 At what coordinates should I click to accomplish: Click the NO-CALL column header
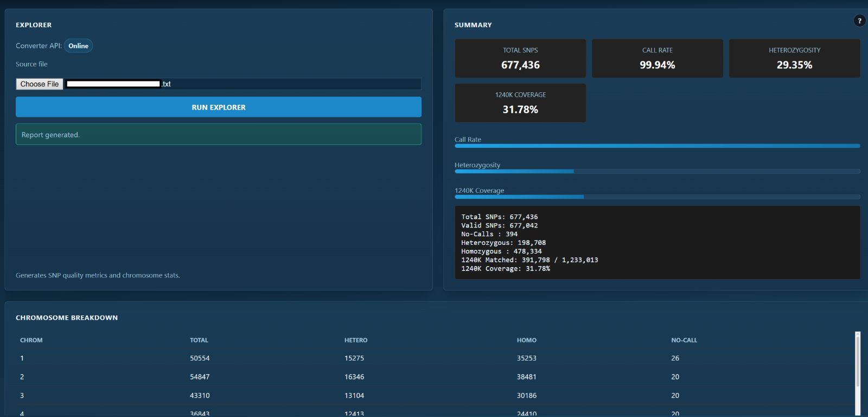pos(684,340)
